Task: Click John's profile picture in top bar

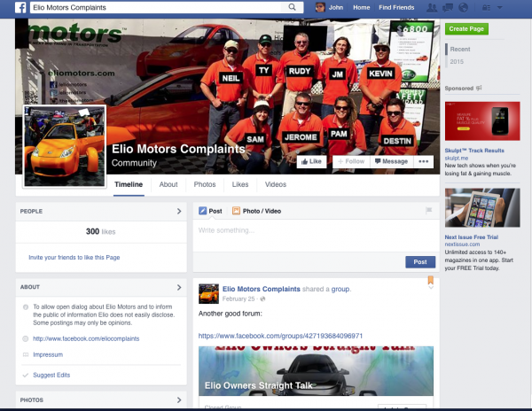Action: (320, 7)
